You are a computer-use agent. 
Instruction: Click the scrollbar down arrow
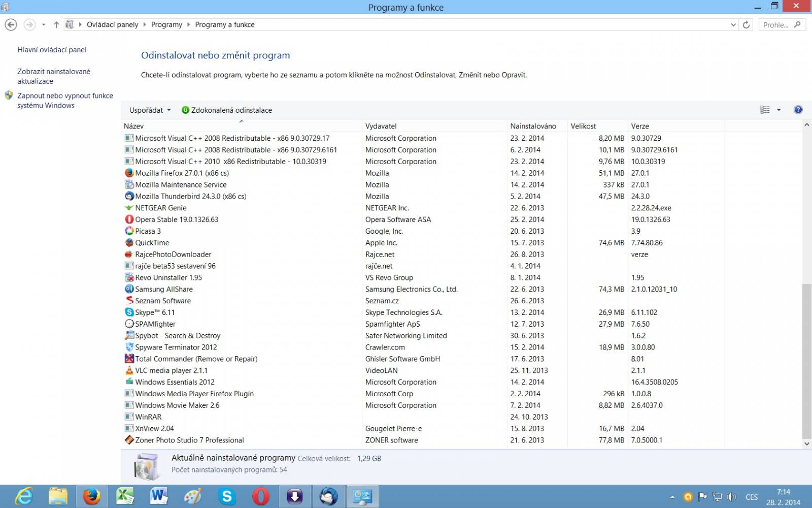pos(806,443)
